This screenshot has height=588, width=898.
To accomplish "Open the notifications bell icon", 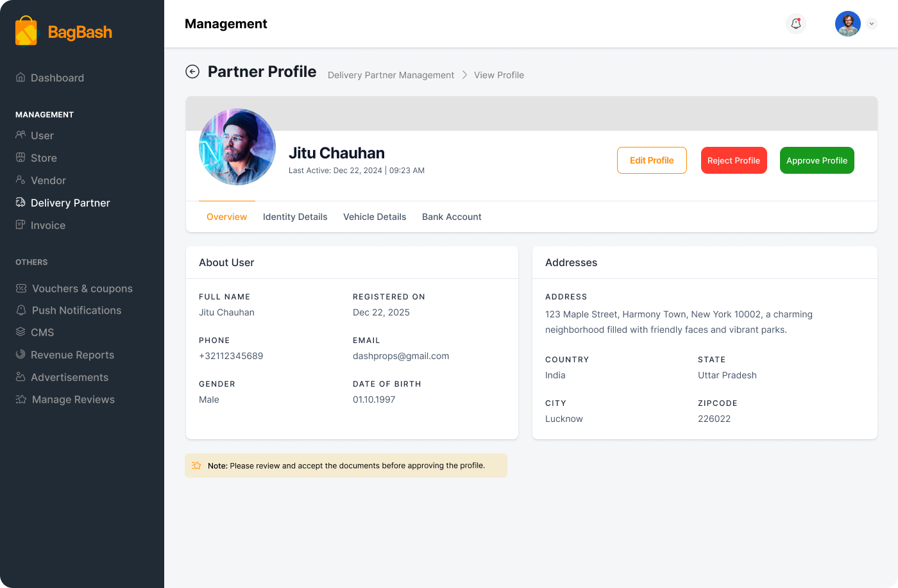I will click(x=796, y=24).
